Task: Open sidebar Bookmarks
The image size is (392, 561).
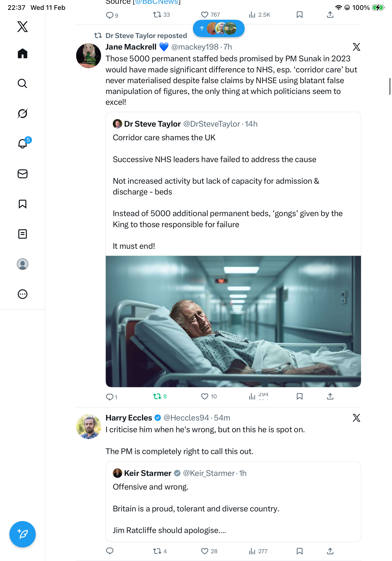Action: click(23, 204)
